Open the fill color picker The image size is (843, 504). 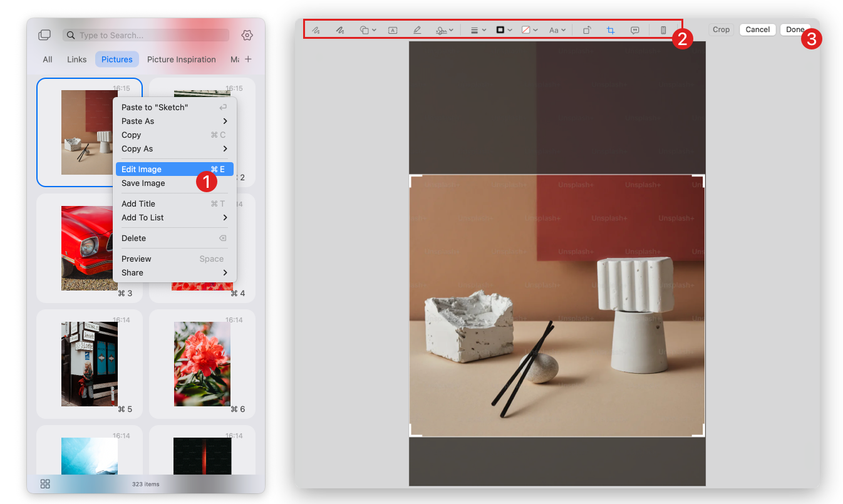[x=530, y=29]
